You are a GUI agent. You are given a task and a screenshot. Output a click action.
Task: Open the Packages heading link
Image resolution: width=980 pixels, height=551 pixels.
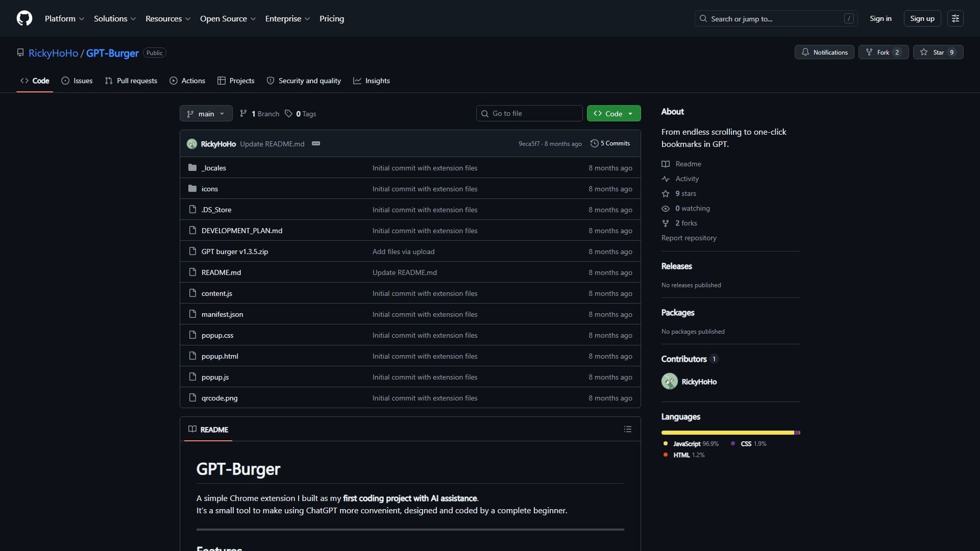(678, 312)
